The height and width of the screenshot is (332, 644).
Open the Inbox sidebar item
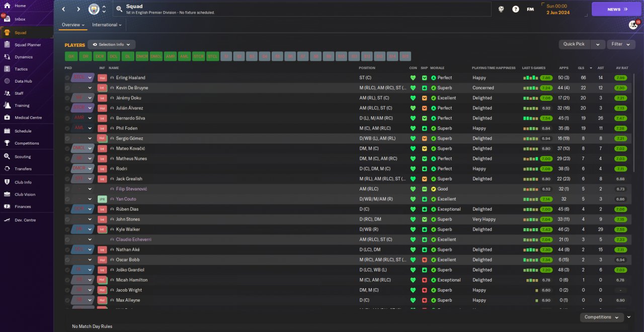pyautogui.click(x=20, y=19)
